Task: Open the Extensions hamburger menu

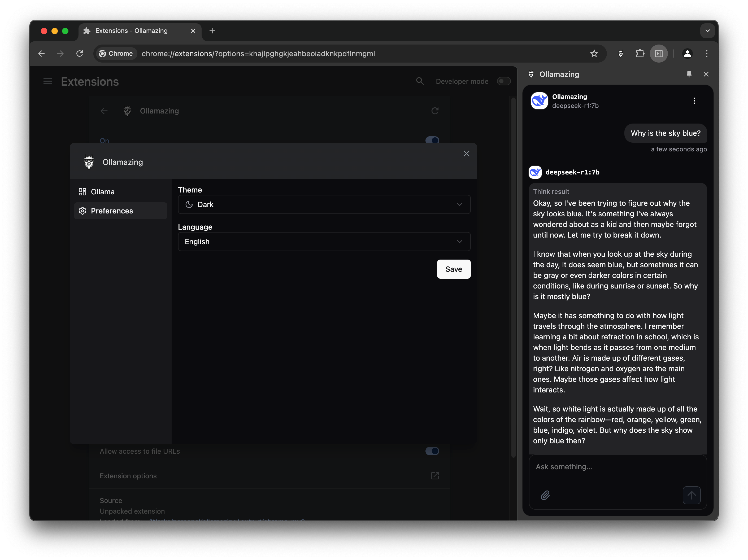Action: pyautogui.click(x=48, y=81)
